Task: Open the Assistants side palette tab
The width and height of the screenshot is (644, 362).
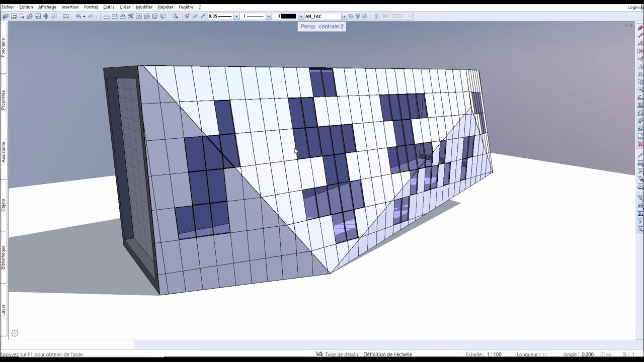Action: click(x=3, y=152)
